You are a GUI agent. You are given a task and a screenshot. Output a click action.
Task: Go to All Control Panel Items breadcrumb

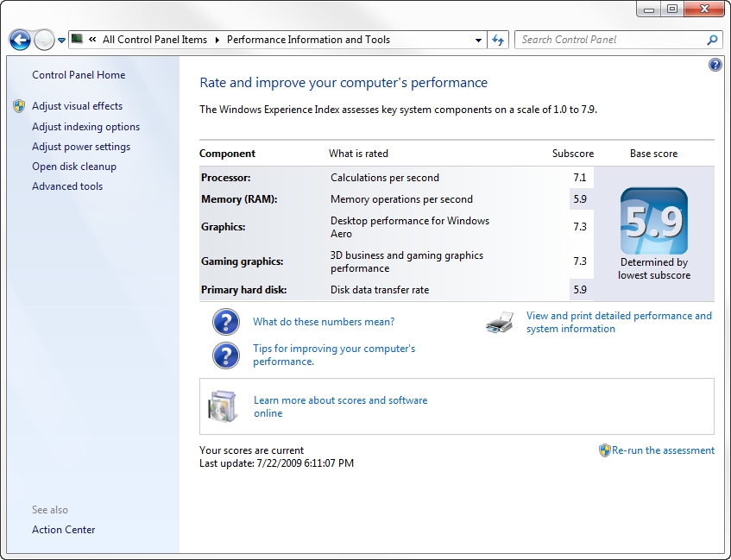154,40
